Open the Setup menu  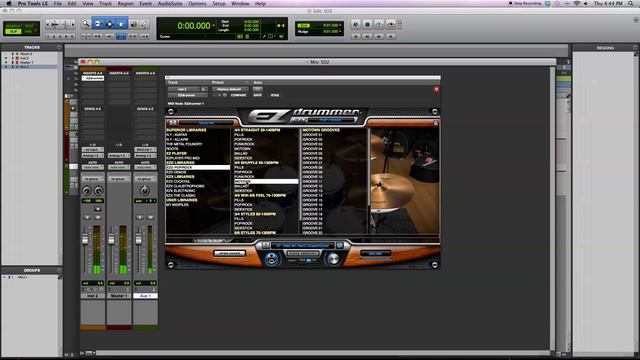tap(219, 3)
